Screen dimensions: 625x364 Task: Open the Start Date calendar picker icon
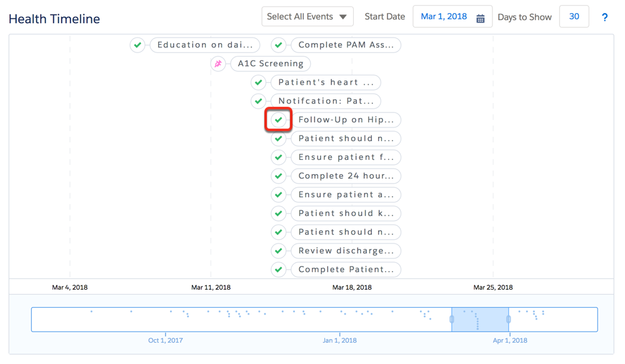(x=480, y=17)
